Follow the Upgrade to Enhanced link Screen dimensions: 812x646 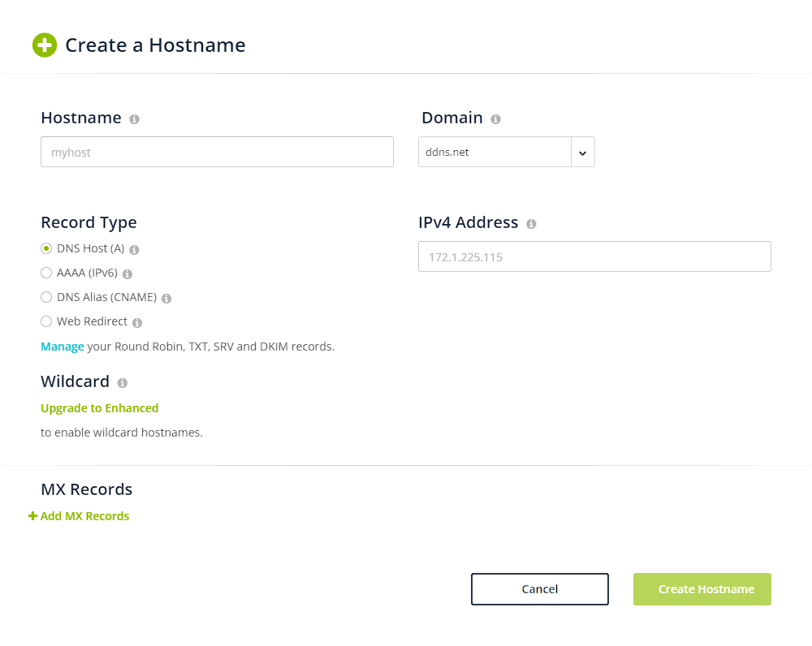coord(99,408)
